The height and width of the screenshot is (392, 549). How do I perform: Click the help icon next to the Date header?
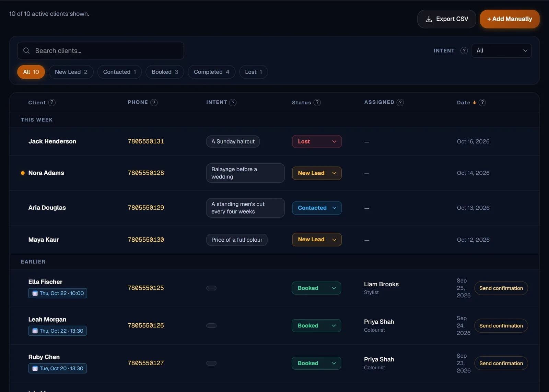(x=482, y=102)
